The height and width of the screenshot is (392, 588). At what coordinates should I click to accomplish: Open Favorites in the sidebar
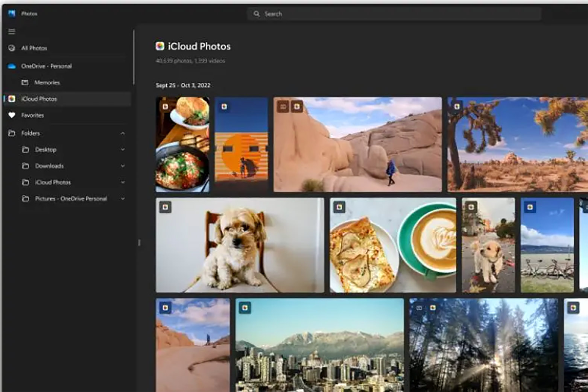(68, 115)
